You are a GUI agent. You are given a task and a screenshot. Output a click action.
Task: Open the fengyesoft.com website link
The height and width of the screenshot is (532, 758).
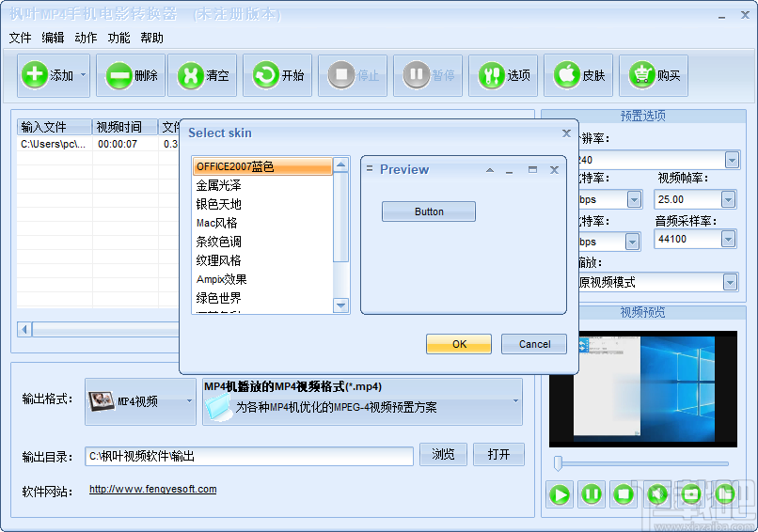[152, 489]
